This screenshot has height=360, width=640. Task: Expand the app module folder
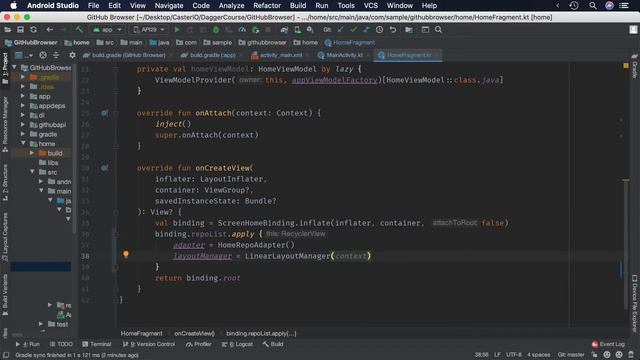23,96
